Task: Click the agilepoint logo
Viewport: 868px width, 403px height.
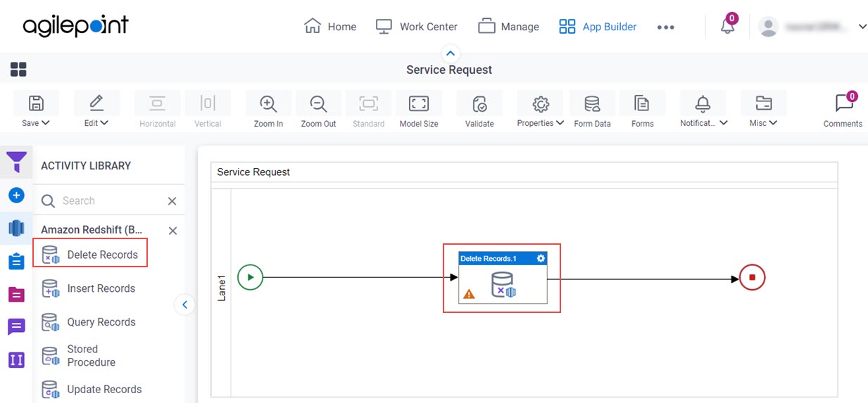Action: [x=76, y=25]
